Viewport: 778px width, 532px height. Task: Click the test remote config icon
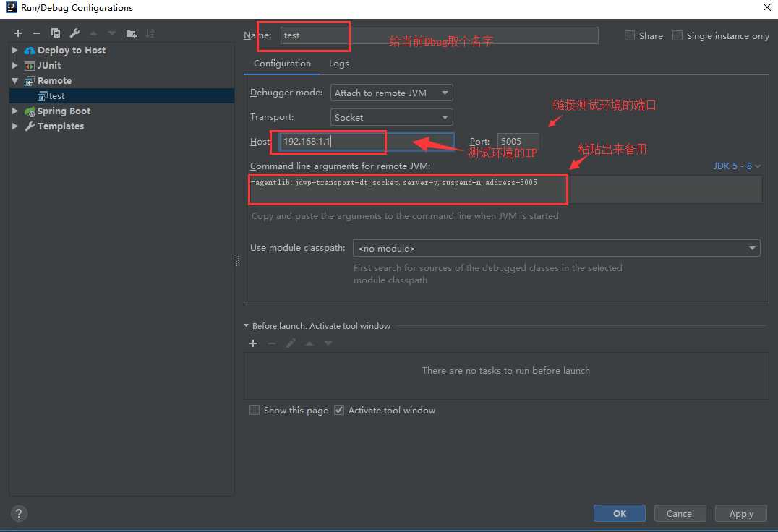pos(42,96)
